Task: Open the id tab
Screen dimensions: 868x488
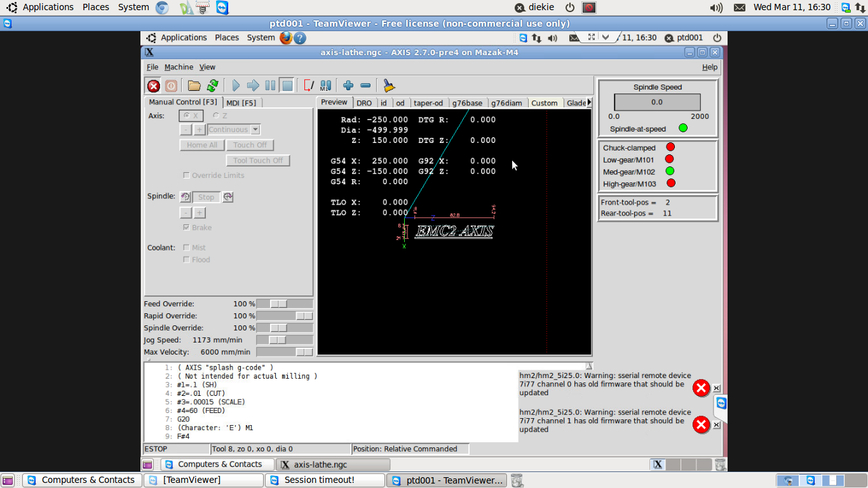Action: point(384,103)
